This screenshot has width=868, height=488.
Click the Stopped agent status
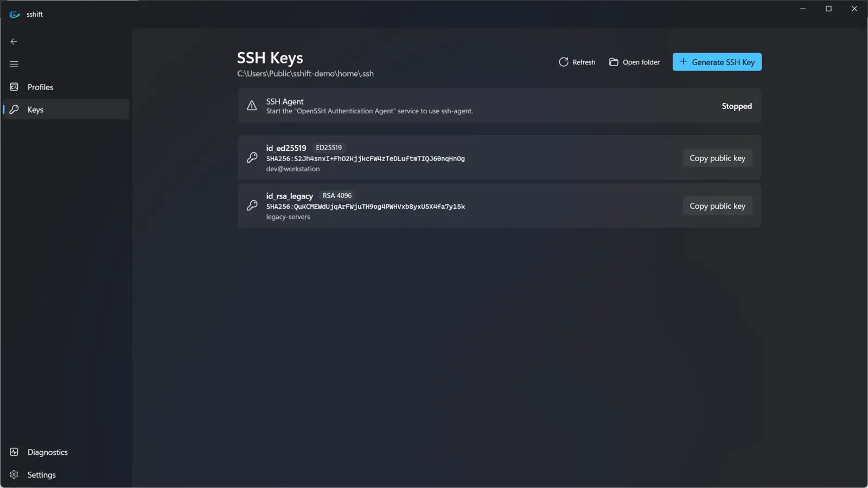point(736,106)
